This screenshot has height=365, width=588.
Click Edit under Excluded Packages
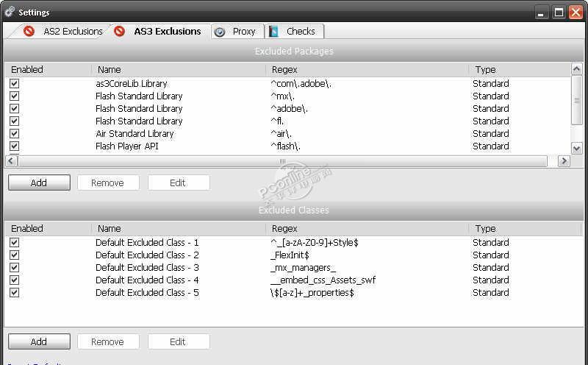click(x=179, y=183)
